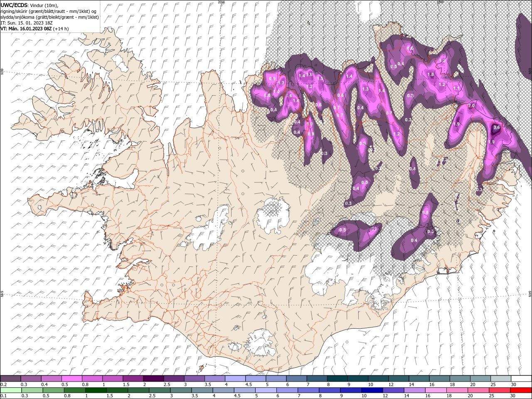Click the '20W' longitude label

click(221, 2)
